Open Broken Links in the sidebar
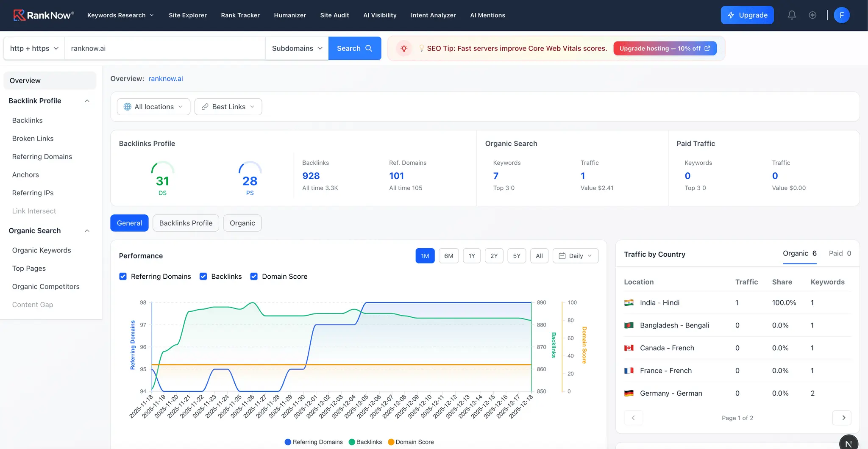The height and width of the screenshot is (449, 868). coord(33,139)
